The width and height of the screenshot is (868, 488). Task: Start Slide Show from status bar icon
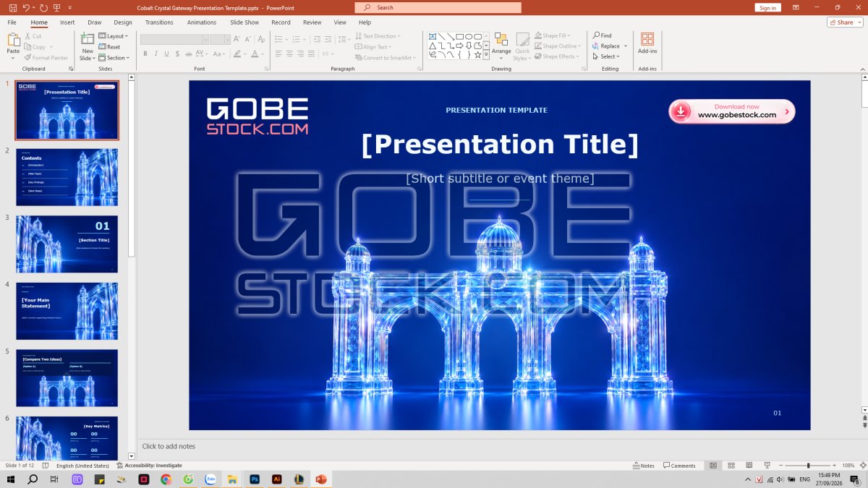tap(767, 466)
